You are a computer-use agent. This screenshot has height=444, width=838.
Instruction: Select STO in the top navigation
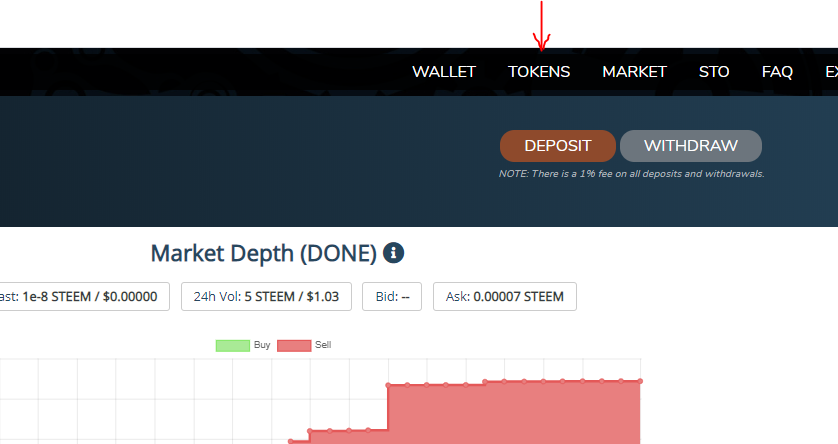pos(714,72)
